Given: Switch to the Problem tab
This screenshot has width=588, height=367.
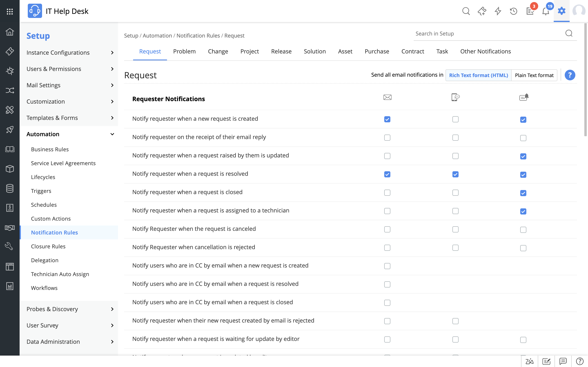Looking at the screenshot, I should (184, 51).
